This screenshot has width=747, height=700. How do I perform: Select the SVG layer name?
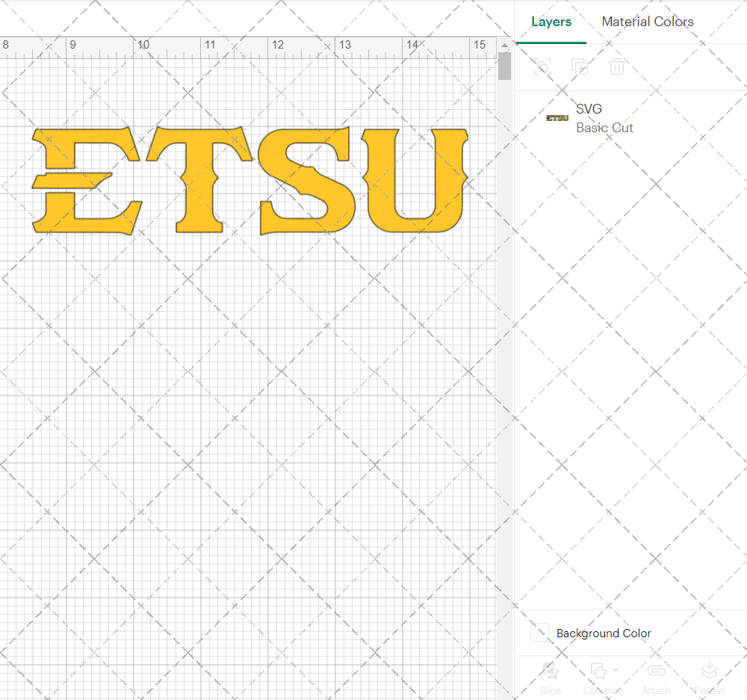[589, 108]
